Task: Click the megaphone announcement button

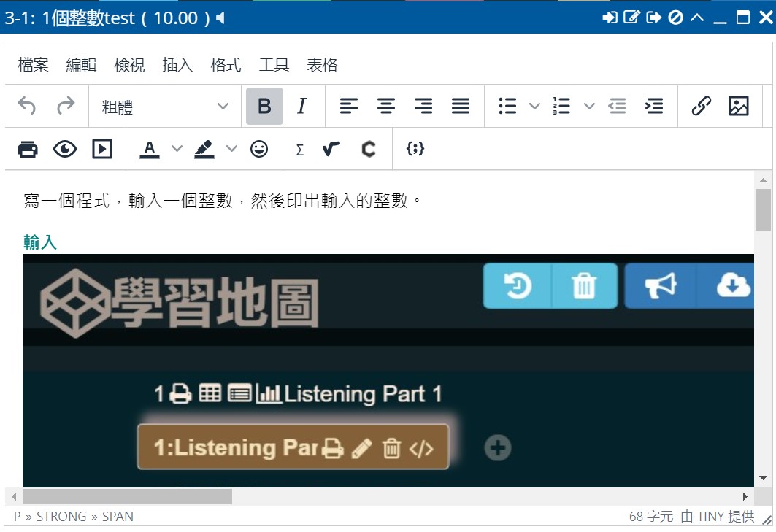Action: [x=661, y=286]
